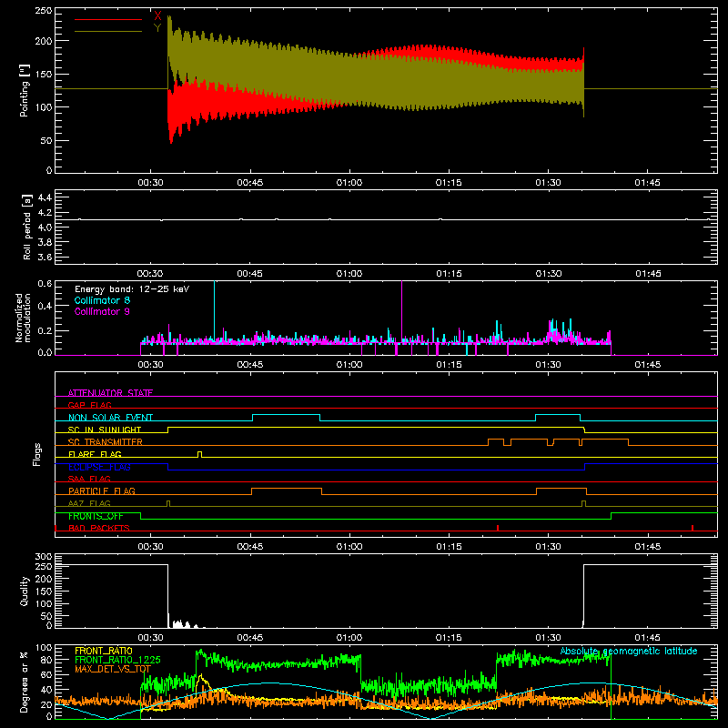Image resolution: width=728 pixels, height=728 pixels.
Task: Click the 'Pointing' y-axis title
Action: (x=25, y=90)
